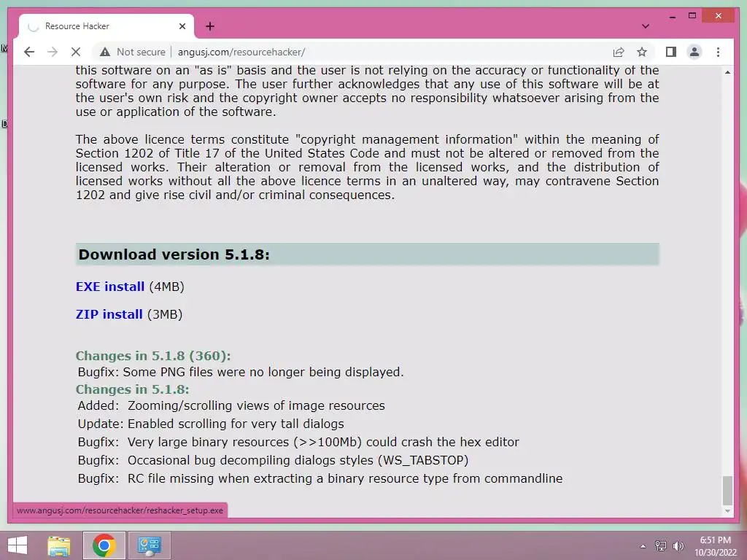This screenshot has width=747, height=560.
Task: Click the forward navigation arrow
Action: point(53,52)
